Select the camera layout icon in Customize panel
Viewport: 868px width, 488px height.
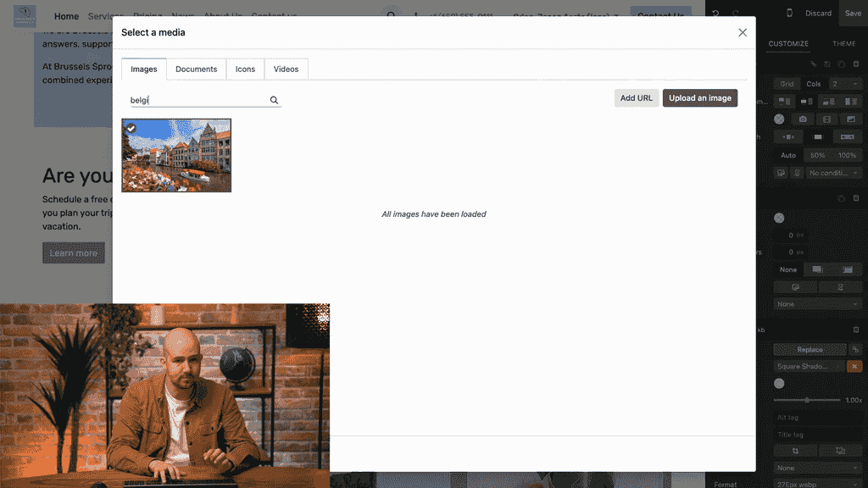[x=803, y=119]
